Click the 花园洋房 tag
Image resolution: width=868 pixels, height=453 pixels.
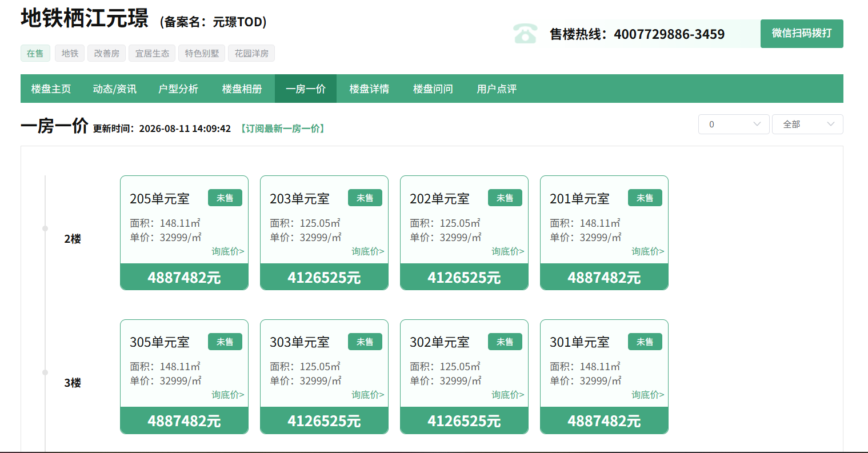pos(251,53)
